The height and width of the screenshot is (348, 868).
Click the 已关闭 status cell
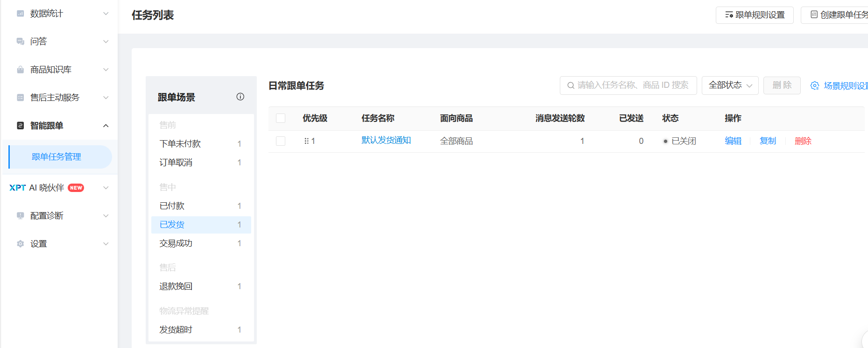(680, 141)
